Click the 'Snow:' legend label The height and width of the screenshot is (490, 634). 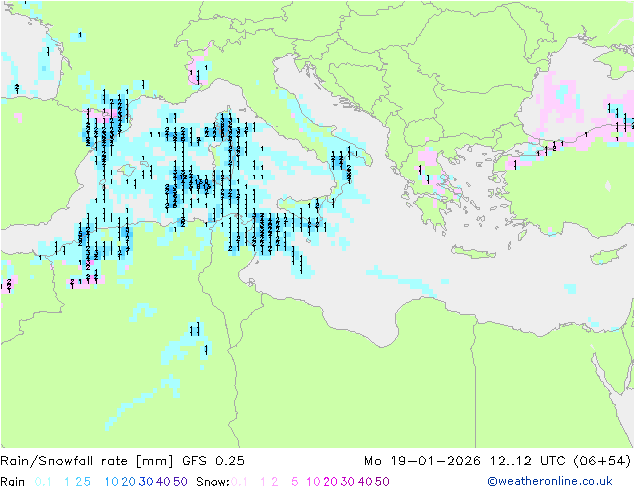213,482
